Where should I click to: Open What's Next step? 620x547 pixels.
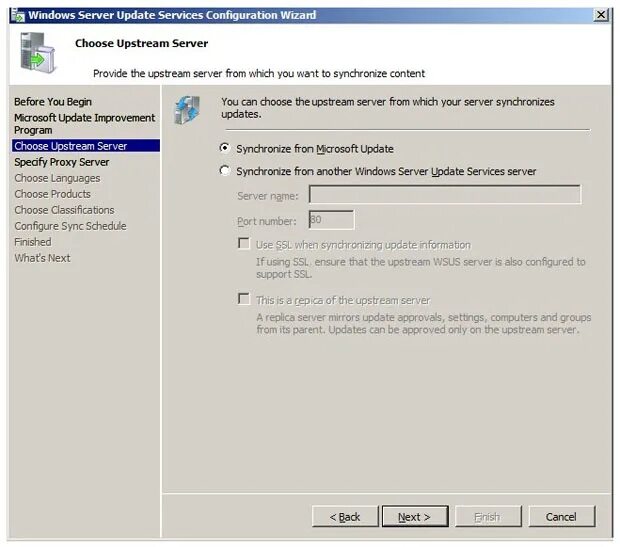tap(42, 258)
